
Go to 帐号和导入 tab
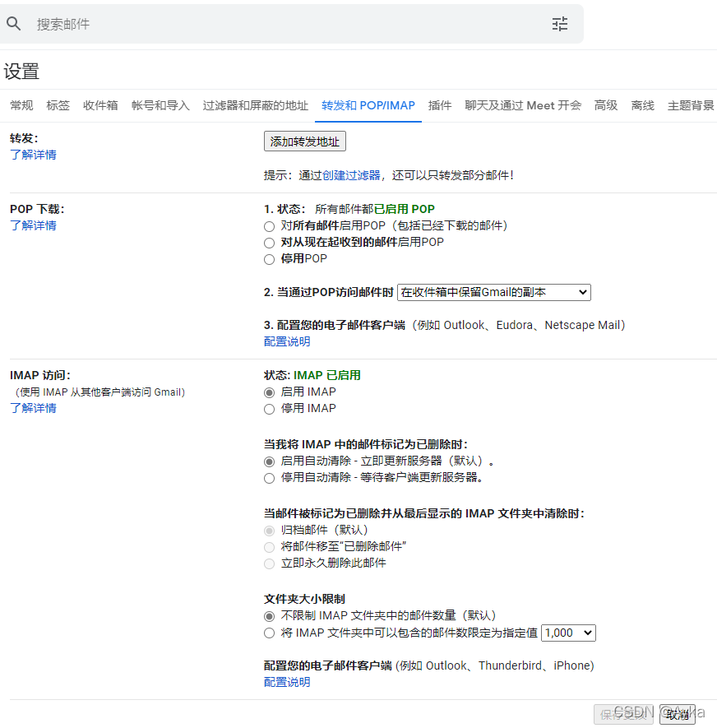(x=160, y=105)
